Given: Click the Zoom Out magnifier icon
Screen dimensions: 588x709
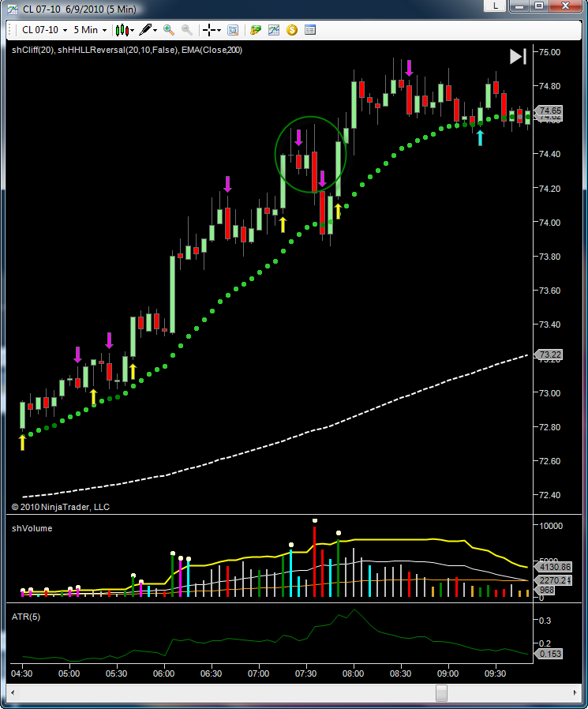Looking at the screenshot, I should pyautogui.click(x=186, y=30).
